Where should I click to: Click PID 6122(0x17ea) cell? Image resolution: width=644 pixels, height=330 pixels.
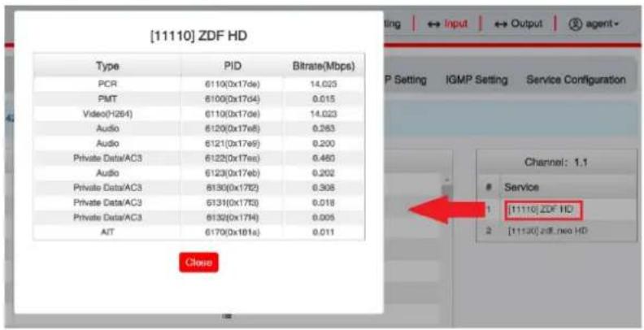tap(233, 158)
